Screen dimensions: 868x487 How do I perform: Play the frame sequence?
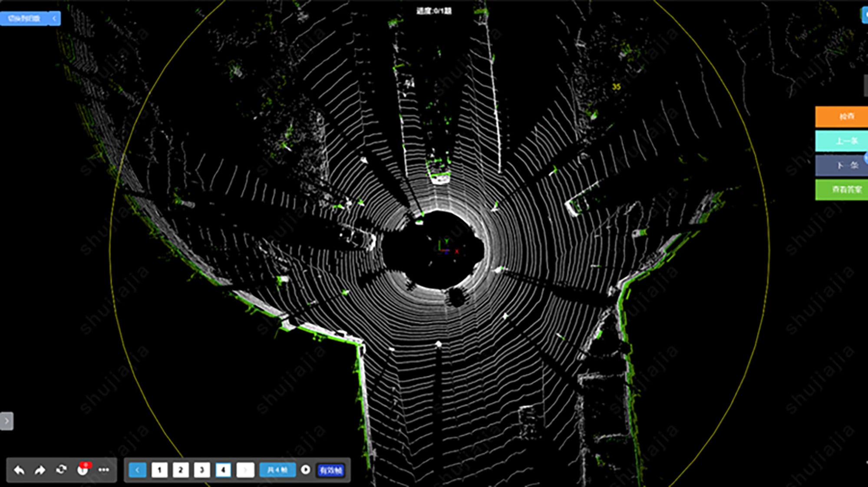click(306, 470)
